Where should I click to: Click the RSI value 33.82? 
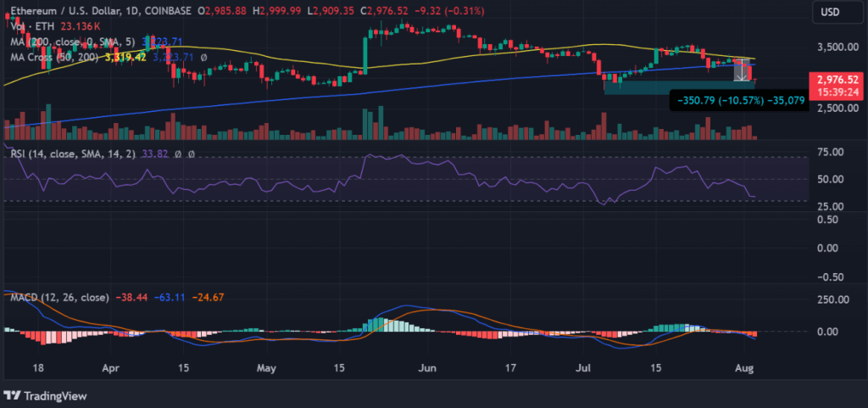[x=154, y=155]
